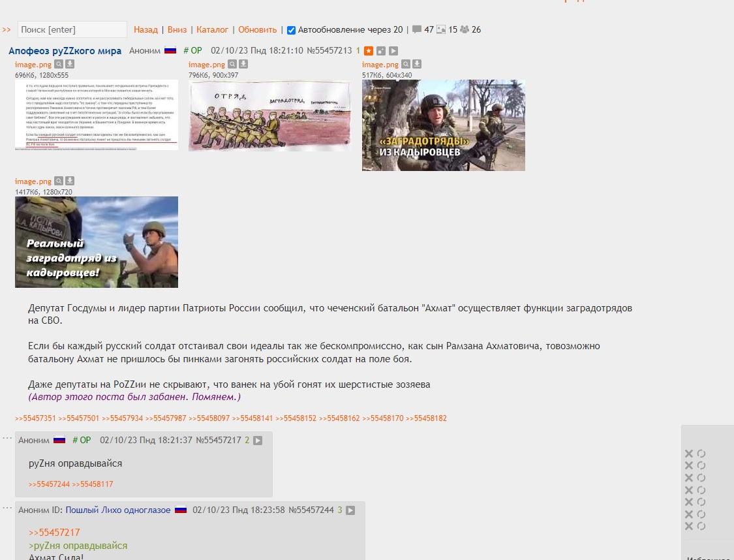The height and width of the screenshot is (560, 734).
Task: Click the text 1417Кб, 1280x720
Action: pos(44,192)
